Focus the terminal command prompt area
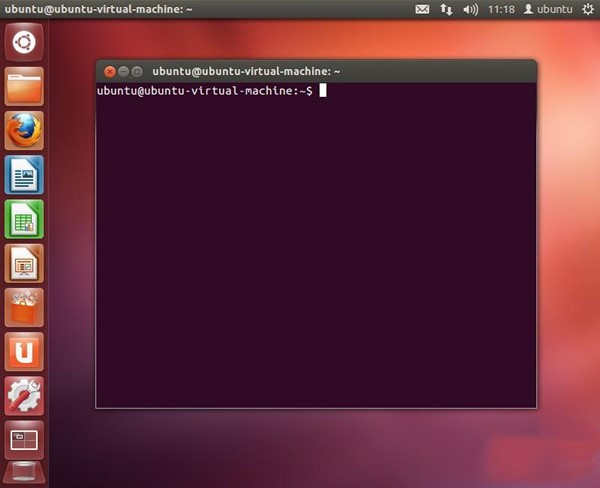 click(315, 240)
